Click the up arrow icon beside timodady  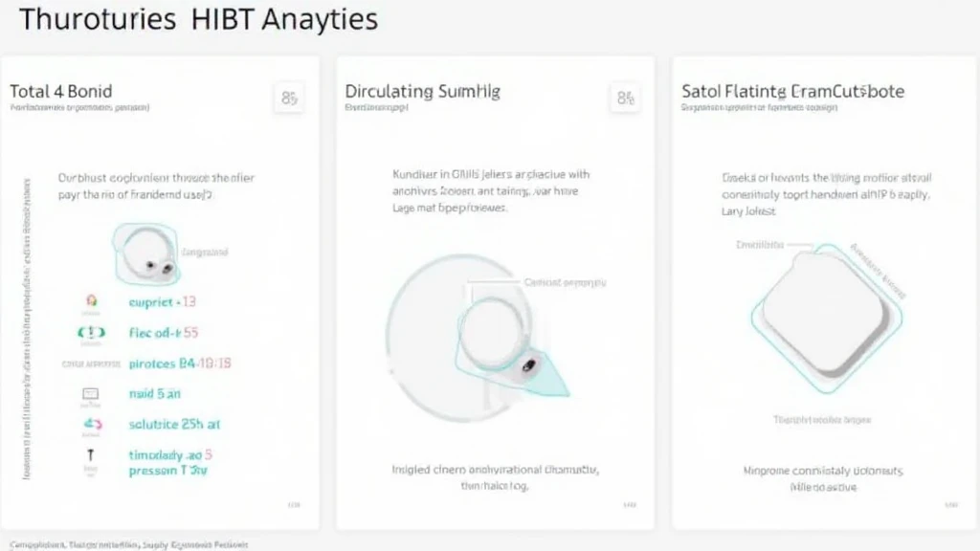pyautogui.click(x=92, y=457)
